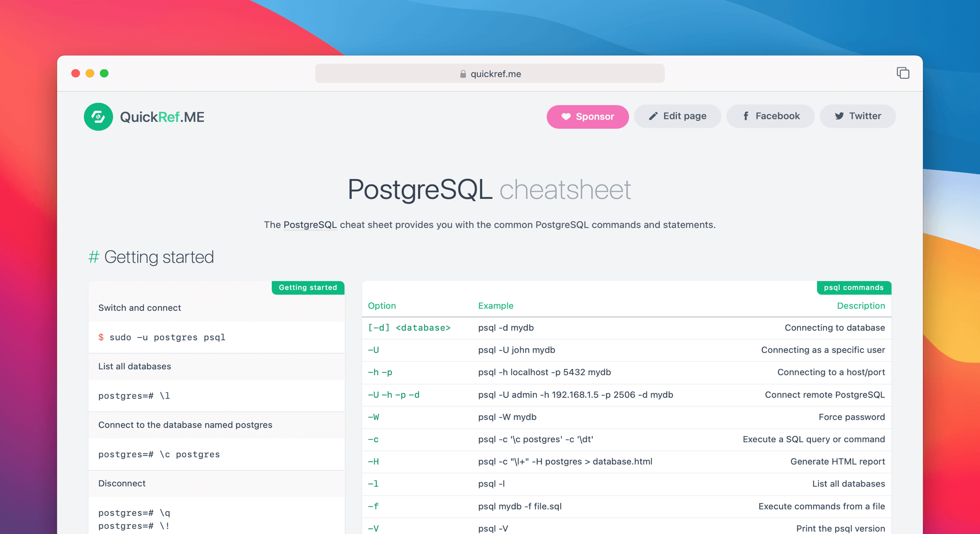
Task: Click the padlock icon in the address bar
Action: click(463, 73)
